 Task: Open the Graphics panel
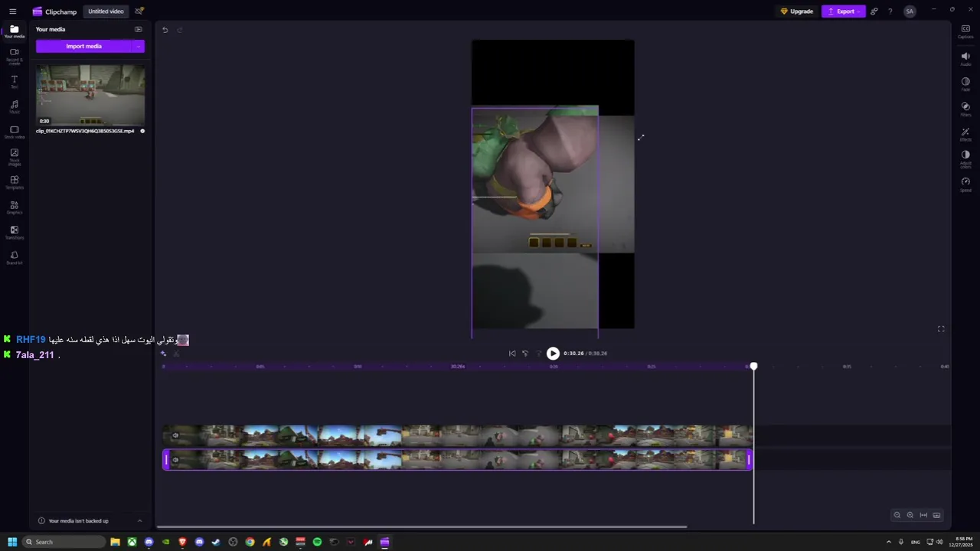click(x=14, y=207)
